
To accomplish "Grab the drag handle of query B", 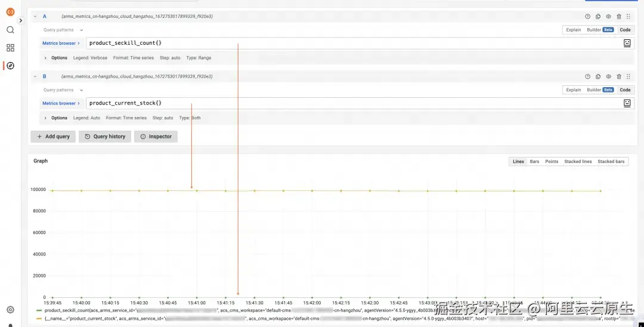I will pos(628,76).
